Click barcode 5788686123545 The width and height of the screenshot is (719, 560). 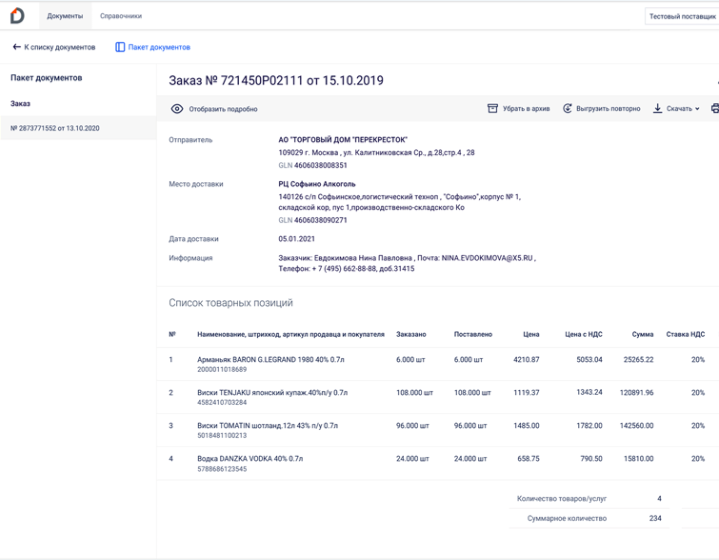(x=222, y=469)
